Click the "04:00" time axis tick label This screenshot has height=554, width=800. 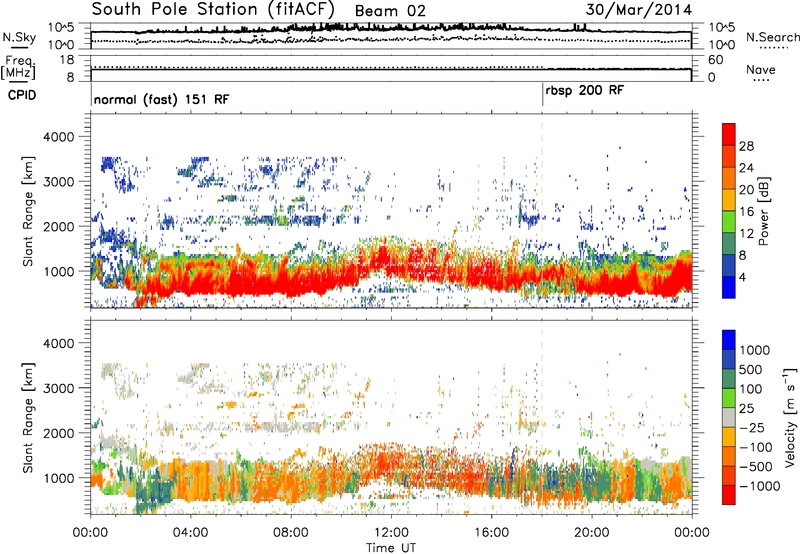[190, 533]
